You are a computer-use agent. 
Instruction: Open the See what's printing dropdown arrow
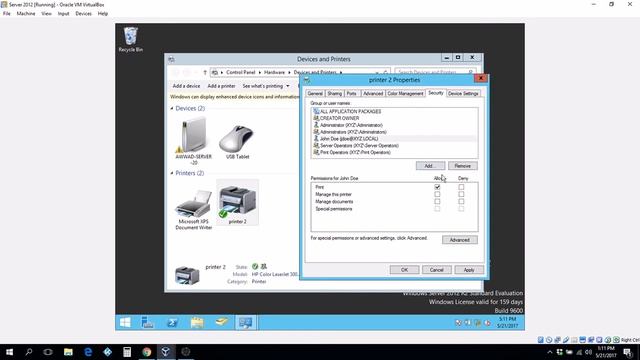click(x=288, y=86)
